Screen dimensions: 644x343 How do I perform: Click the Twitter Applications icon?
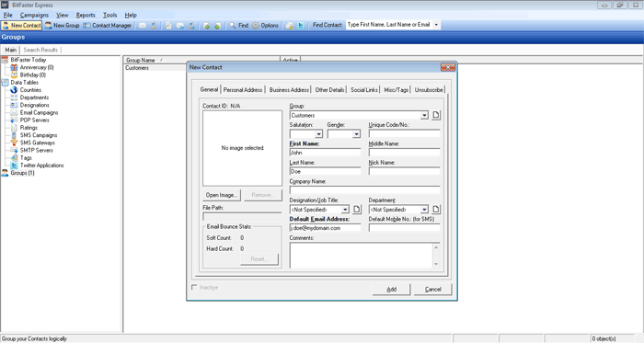(x=14, y=166)
